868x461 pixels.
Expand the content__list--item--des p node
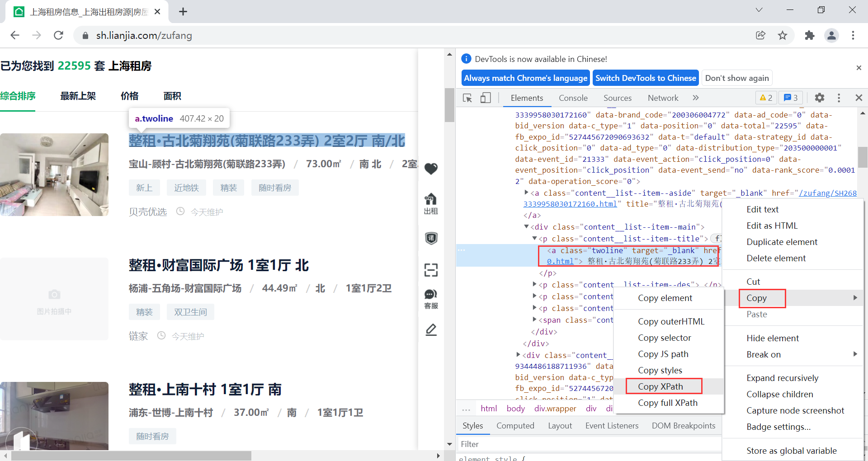pyautogui.click(x=534, y=284)
